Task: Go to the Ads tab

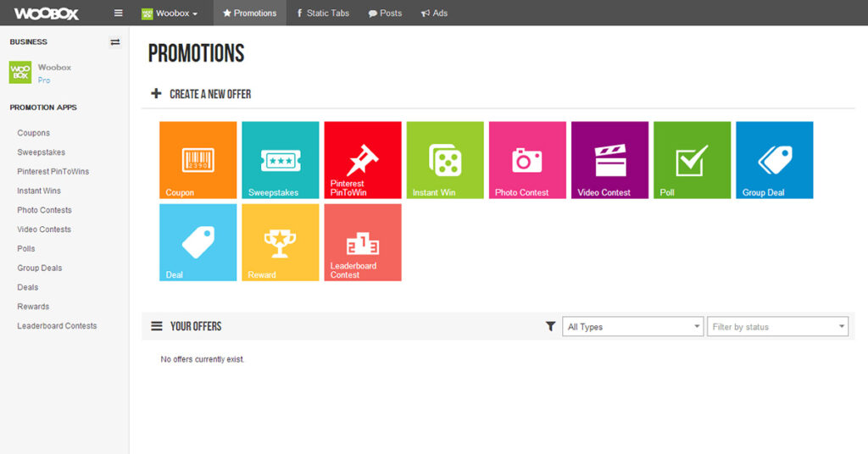Action: 434,13
